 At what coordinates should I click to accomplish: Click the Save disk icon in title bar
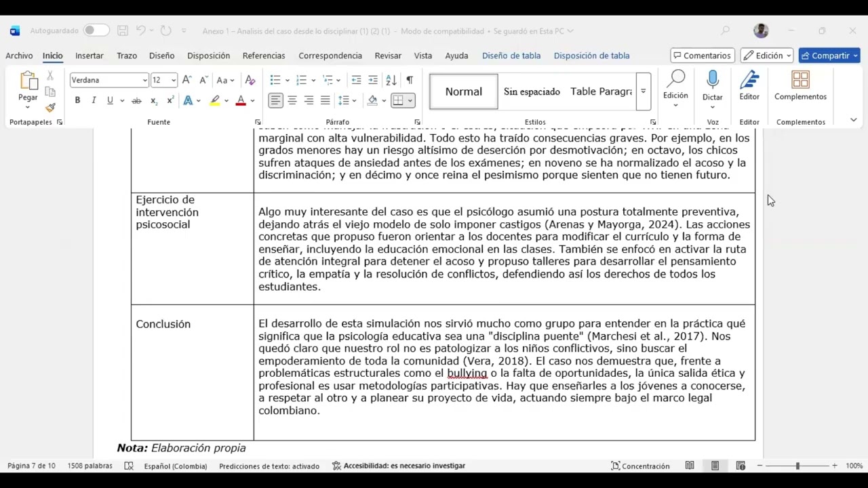[123, 30]
